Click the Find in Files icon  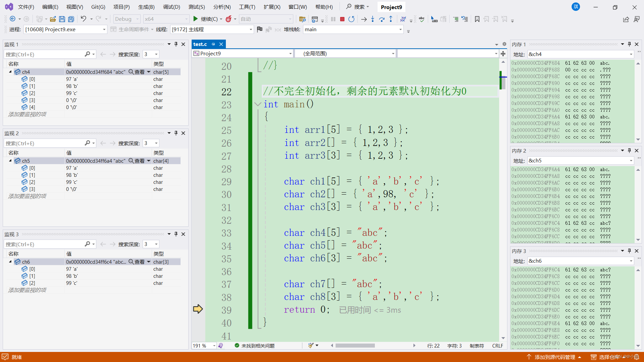tap(302, 19)
